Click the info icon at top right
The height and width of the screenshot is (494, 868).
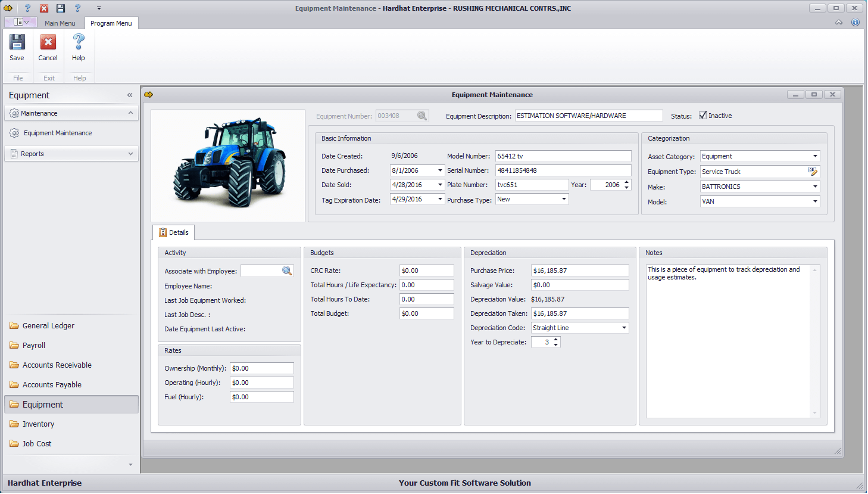[x=855, y=23]
